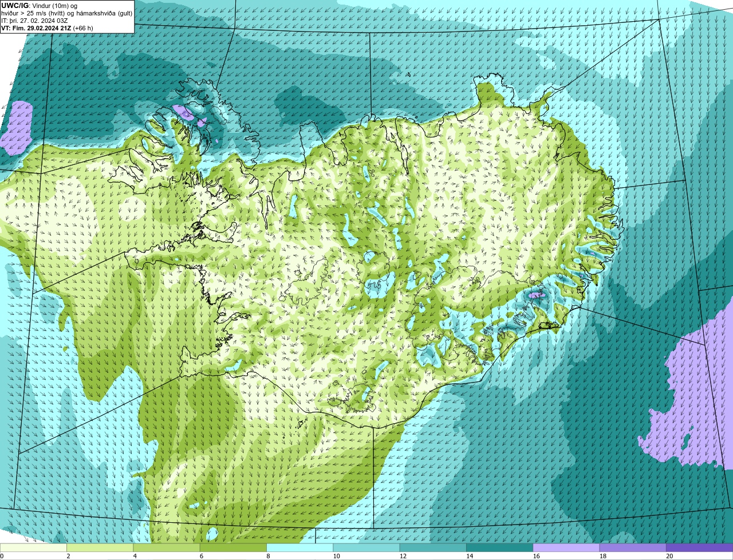This screenshot has height=560, width=733.
Task: Click the '8' scale label
Action: (268, 556)
